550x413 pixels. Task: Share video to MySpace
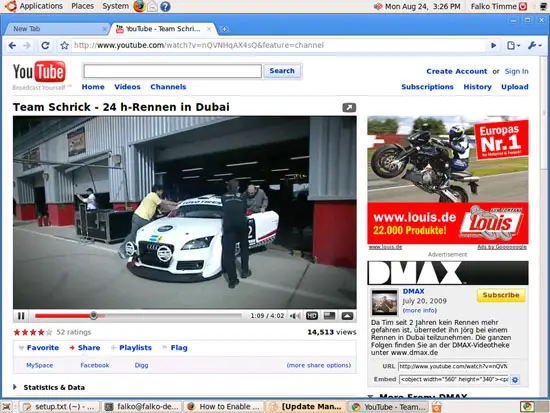[x=39, y=365]
